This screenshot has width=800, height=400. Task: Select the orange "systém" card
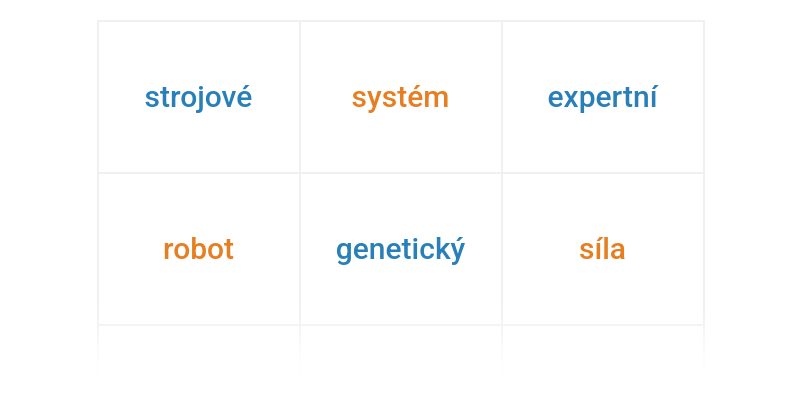[400, 98]
